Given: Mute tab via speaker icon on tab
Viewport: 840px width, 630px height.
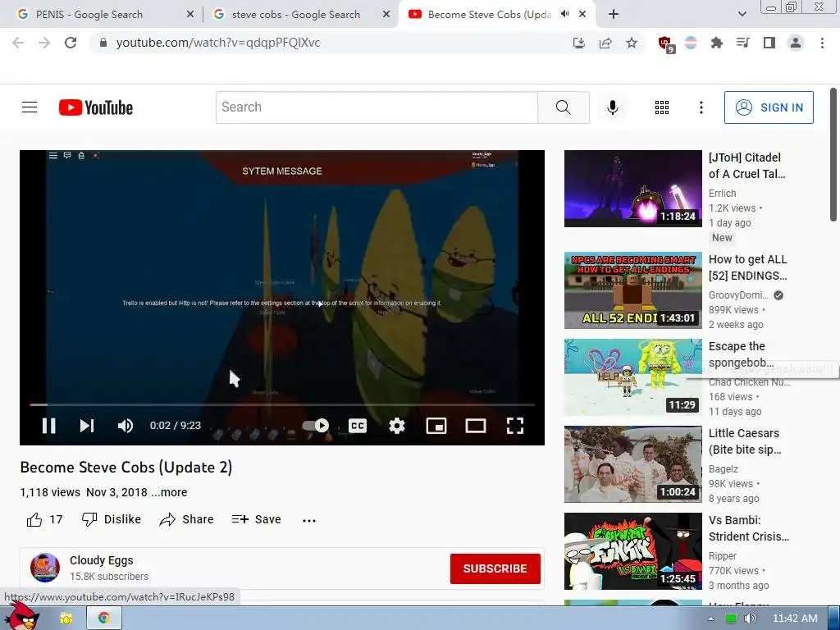Looking at the screenshot, I should pos(564,14).
